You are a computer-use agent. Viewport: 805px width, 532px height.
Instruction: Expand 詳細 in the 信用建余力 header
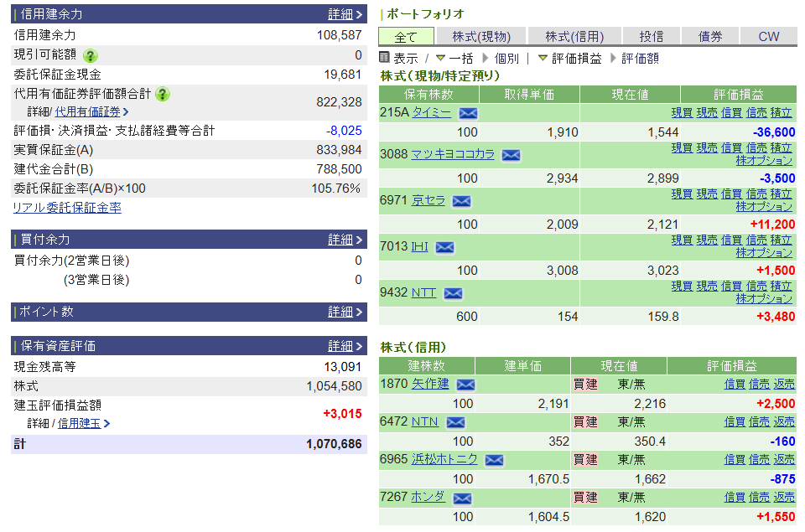pos(345,14)
